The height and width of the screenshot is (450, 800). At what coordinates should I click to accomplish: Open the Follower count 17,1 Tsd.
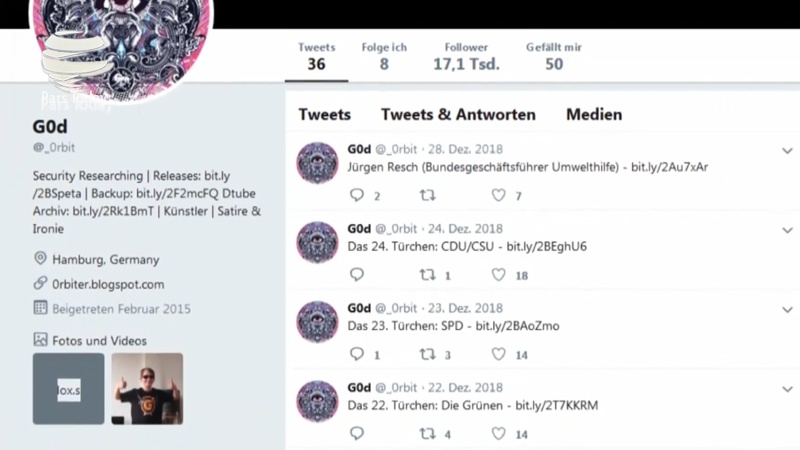click(x=466, y=57)
